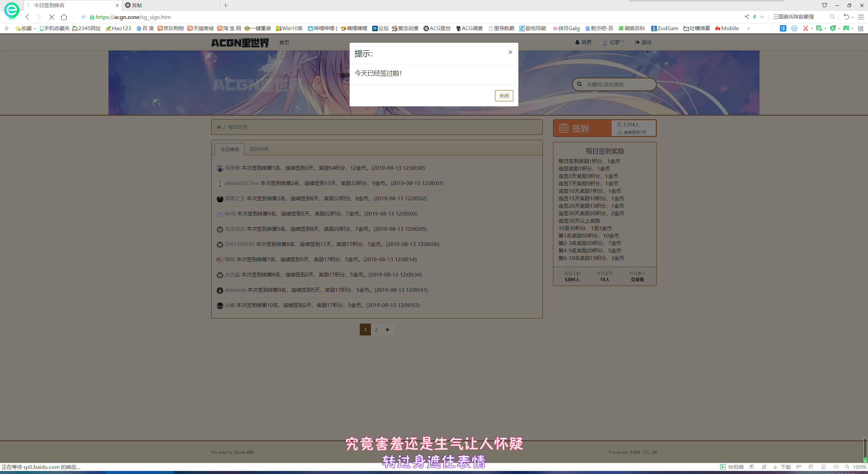Click the address bar URL acgn.zone

[x=133, y=17]
